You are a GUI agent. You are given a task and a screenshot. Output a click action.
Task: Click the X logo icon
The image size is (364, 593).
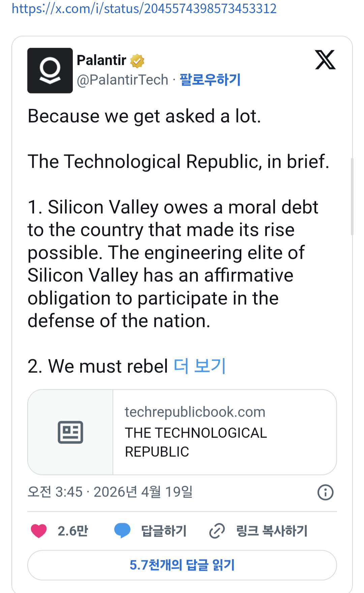point(325,60)
